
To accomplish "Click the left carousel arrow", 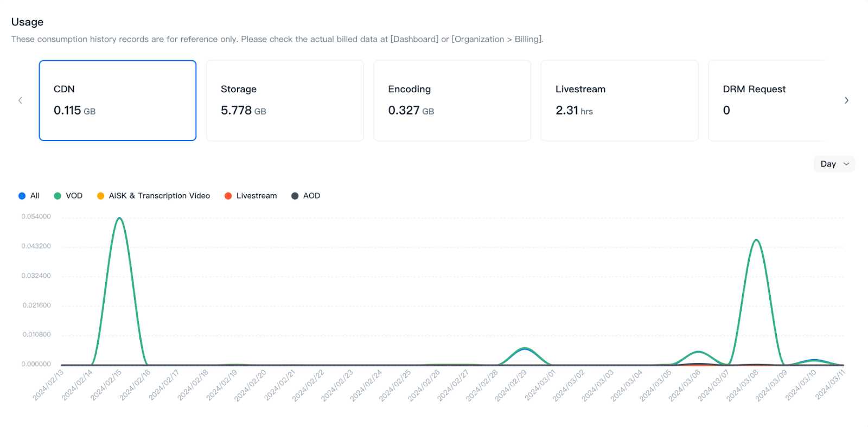I will [20, 100].
